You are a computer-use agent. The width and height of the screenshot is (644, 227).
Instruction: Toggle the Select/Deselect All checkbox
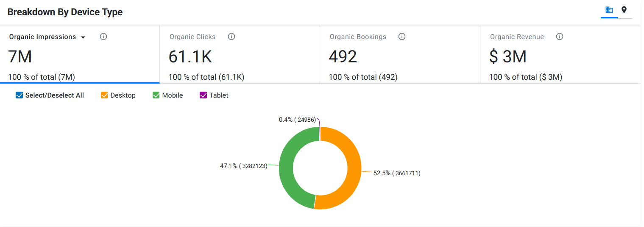(x=19, y=95)
